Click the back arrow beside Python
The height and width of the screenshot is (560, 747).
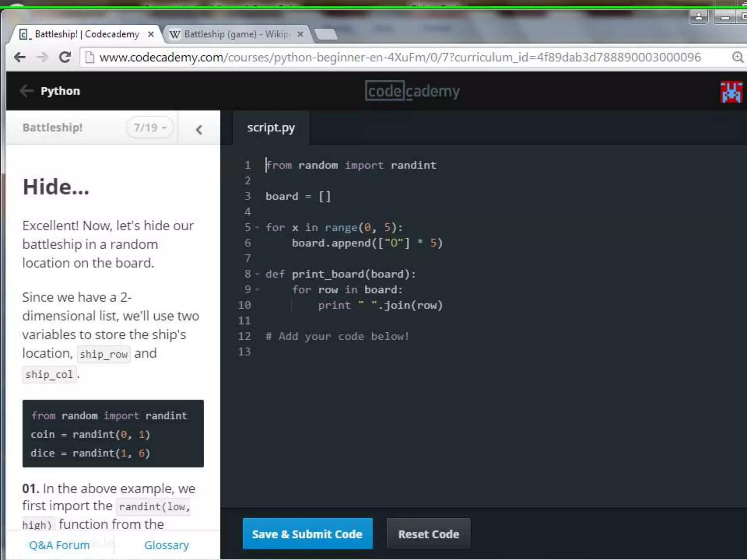[26, 90]
